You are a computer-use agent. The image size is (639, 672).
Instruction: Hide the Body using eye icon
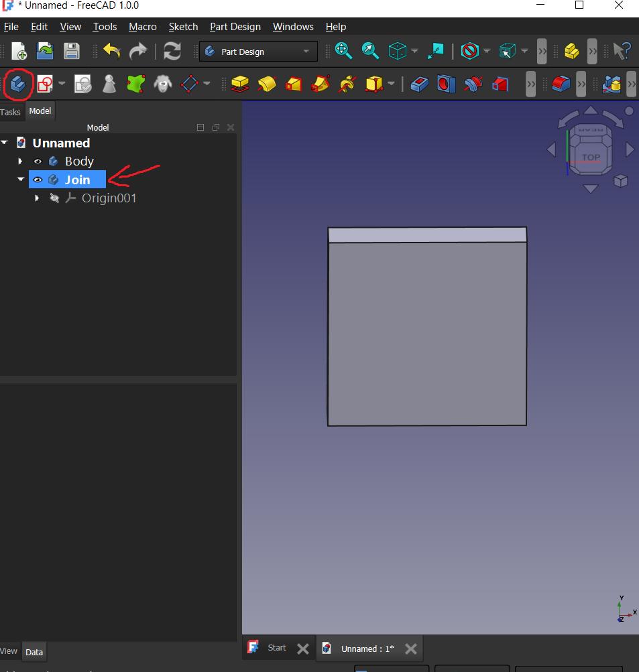tap(38, 161)
